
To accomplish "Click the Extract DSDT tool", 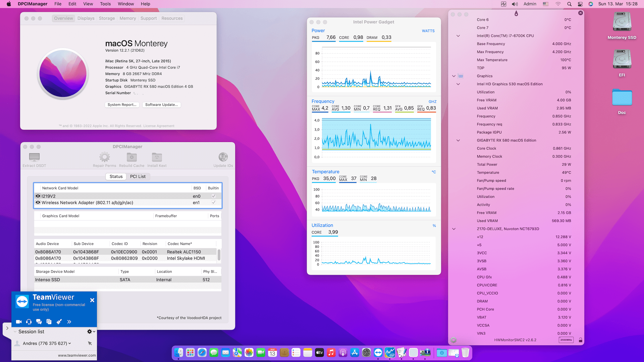I will [x=34, y=158].
